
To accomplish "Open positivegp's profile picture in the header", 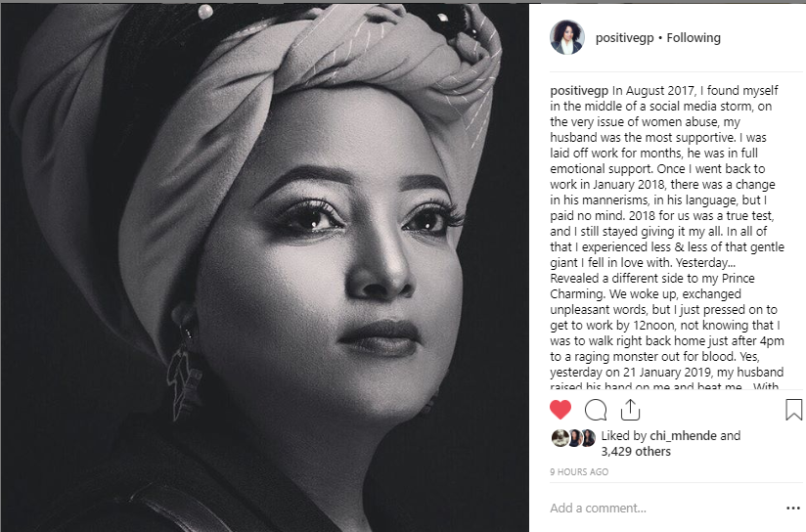I will pyautogui.click(x=567, y=37).
